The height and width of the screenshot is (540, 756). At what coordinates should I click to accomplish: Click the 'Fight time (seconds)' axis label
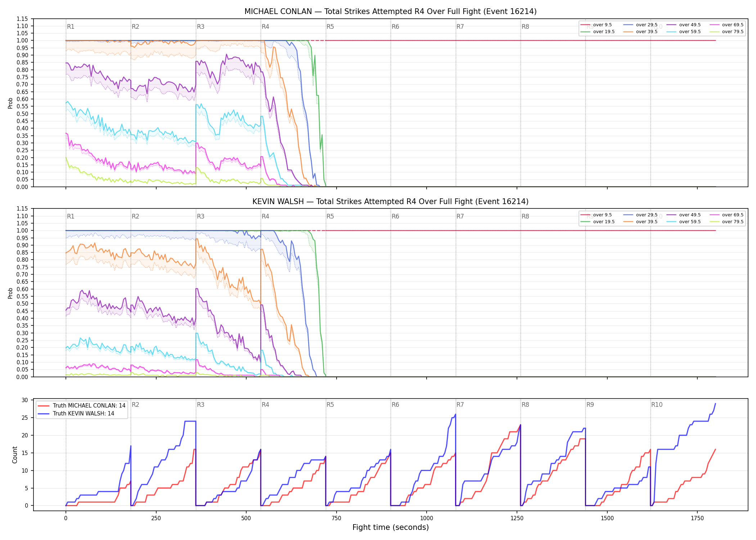click(x=391, y=527)
